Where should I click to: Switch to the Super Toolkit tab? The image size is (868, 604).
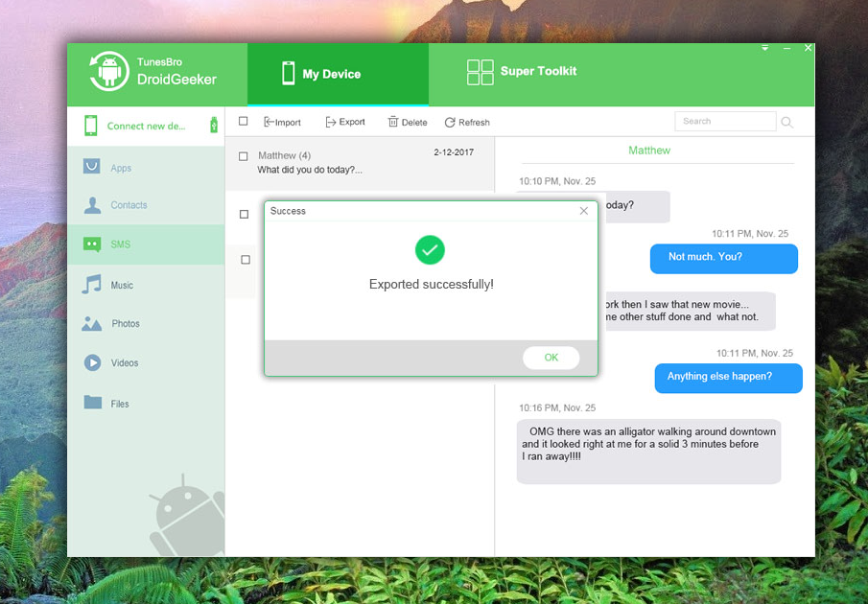(522, 72)
